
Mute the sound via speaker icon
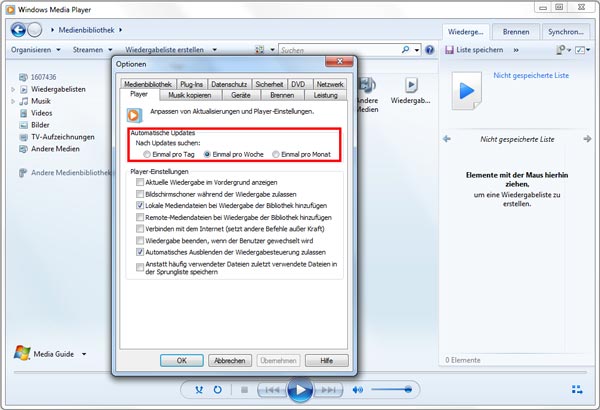[357, 390]
